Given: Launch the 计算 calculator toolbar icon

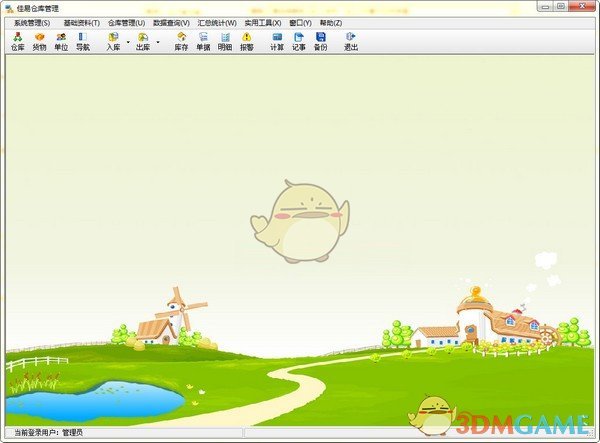Looking at the screenshot, I should point(277,42).
